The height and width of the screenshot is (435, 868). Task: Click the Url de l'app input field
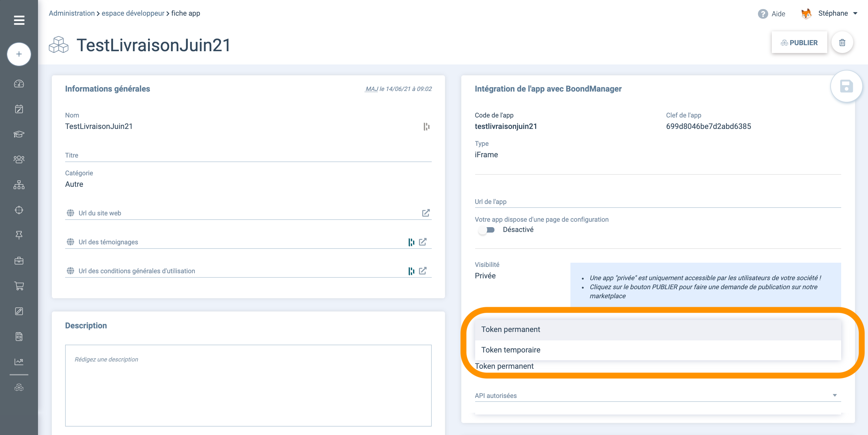[x=658, y=202]
